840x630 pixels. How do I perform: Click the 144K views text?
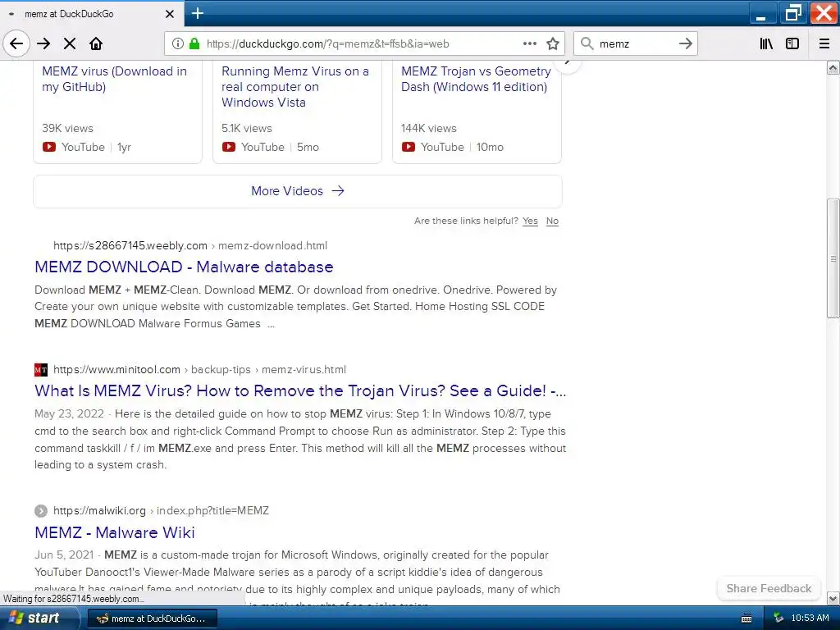[428, 129]
